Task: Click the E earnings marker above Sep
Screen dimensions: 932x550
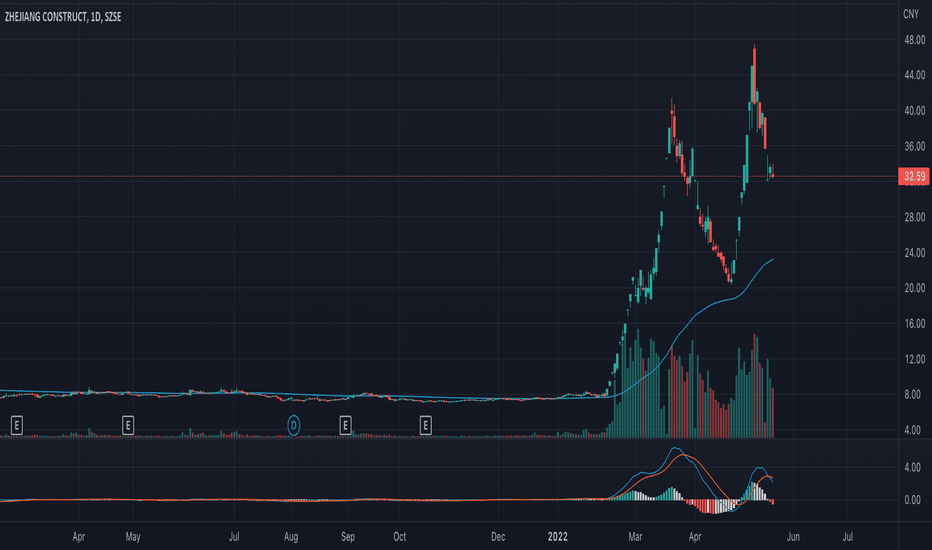Action: pyautogui.click(x=345, y=425)
